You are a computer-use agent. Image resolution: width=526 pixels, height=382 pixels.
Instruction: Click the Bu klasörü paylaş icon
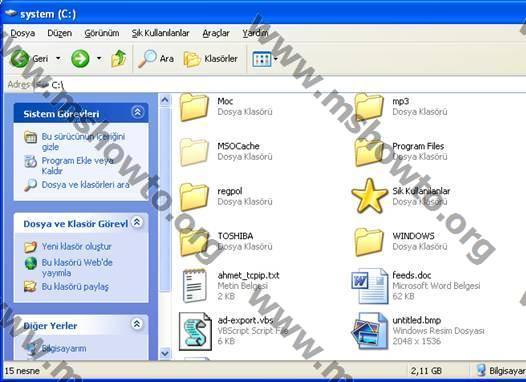[30, 286]
